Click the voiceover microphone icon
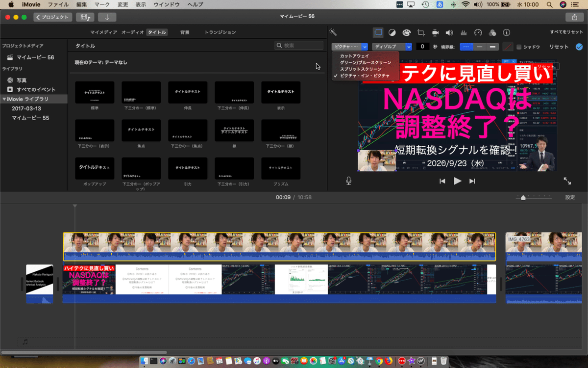Image resolution: width=588 pixels, height=368 pixels. (x=348, y=181)
